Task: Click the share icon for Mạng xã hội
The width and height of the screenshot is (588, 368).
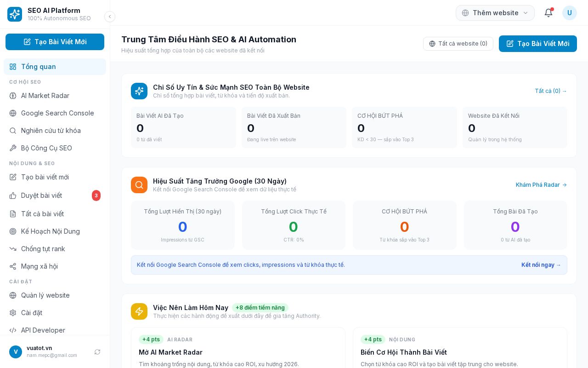Action: pyautogui.click(x=13, y=266)
